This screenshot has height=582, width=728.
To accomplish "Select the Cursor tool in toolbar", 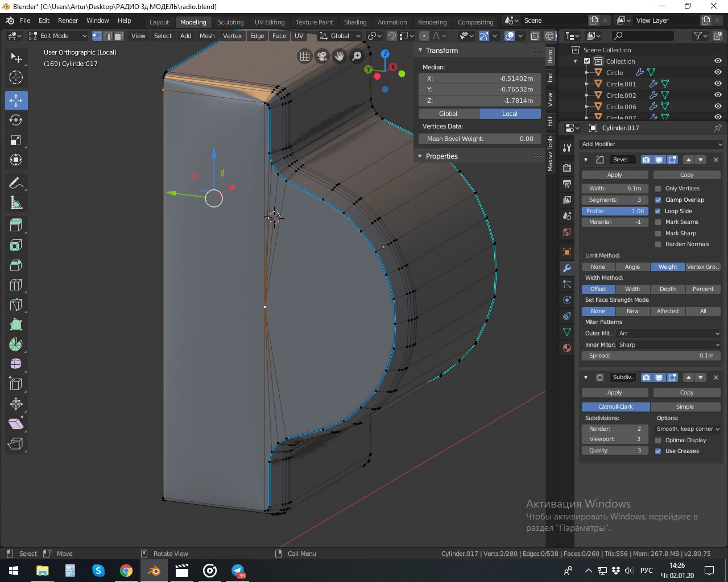I will (16, 77).
